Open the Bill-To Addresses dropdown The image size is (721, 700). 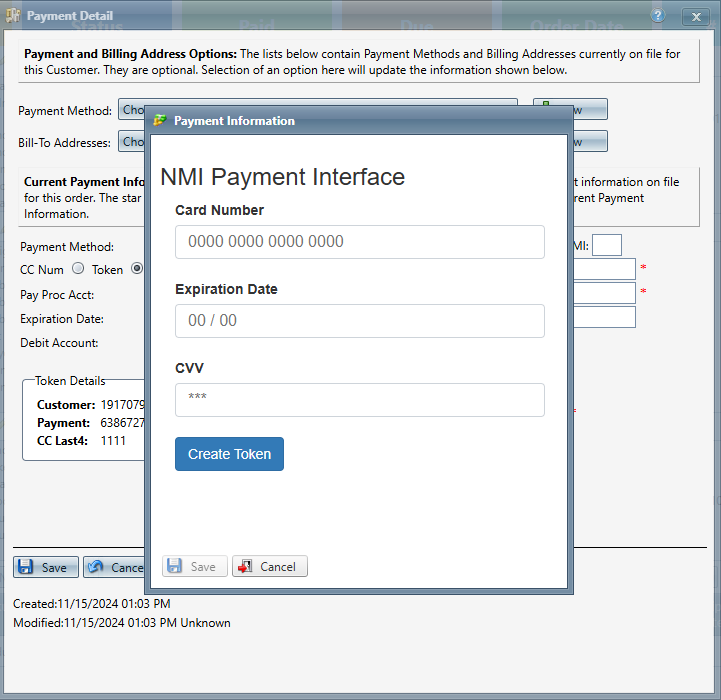(x=132, y=142)
